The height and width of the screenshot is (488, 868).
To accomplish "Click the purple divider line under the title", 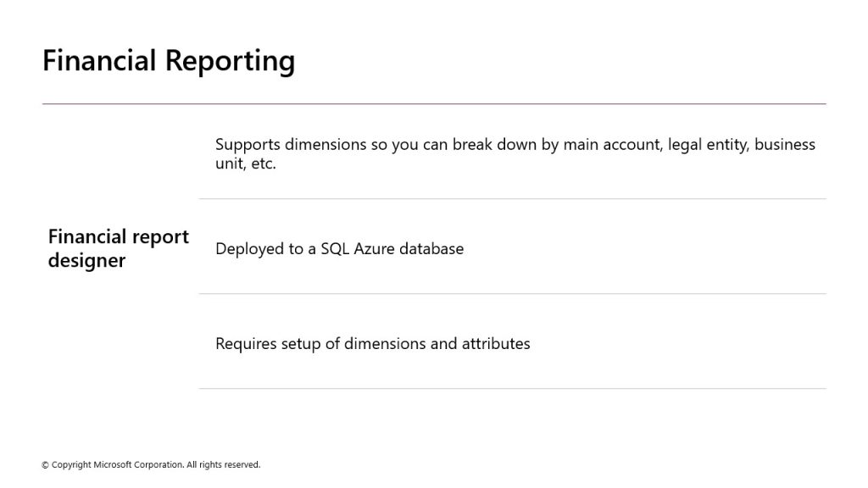I will [434, 103].
